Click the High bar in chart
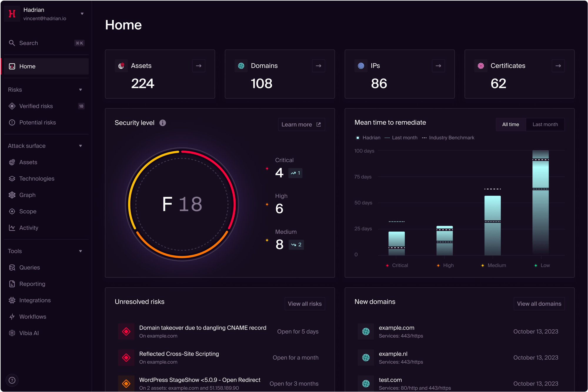The width and height of the screenshot is (588, 392). [445, 240]
